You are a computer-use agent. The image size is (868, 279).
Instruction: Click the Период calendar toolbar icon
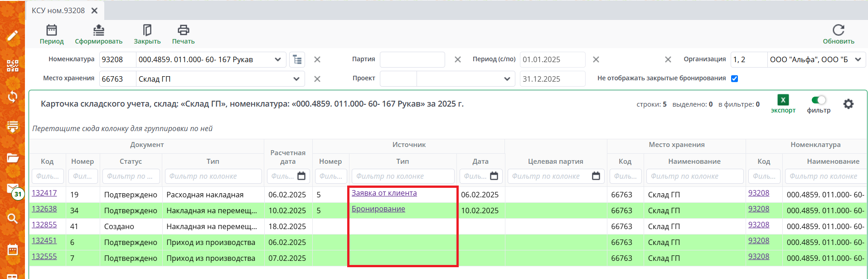[x=52, y=31]
